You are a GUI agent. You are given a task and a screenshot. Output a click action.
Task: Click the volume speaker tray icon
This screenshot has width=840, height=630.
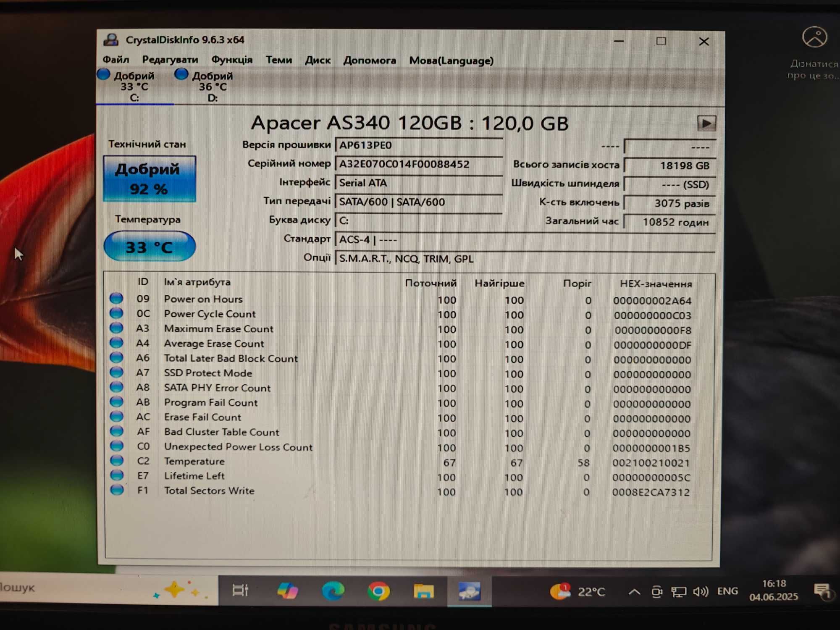click(x=701, y=592)
